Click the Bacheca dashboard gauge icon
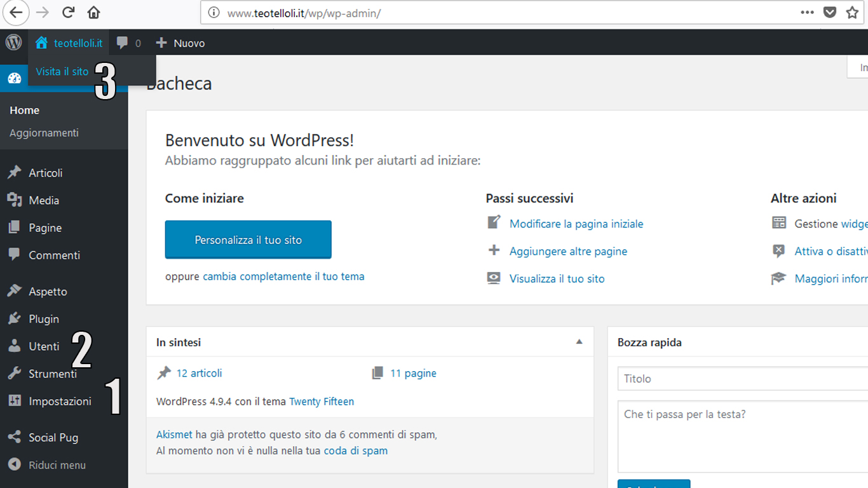The width and height of the screenshot is (868, 488). coord(15,79)
